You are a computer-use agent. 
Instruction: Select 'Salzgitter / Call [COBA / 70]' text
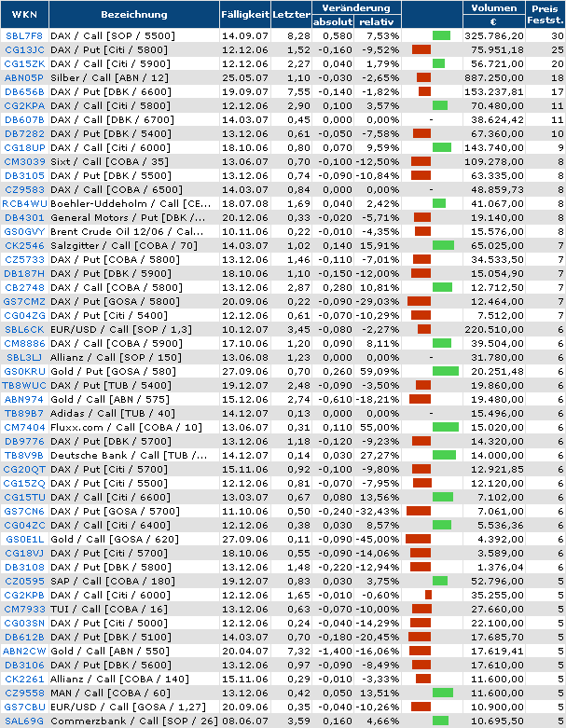124,245
